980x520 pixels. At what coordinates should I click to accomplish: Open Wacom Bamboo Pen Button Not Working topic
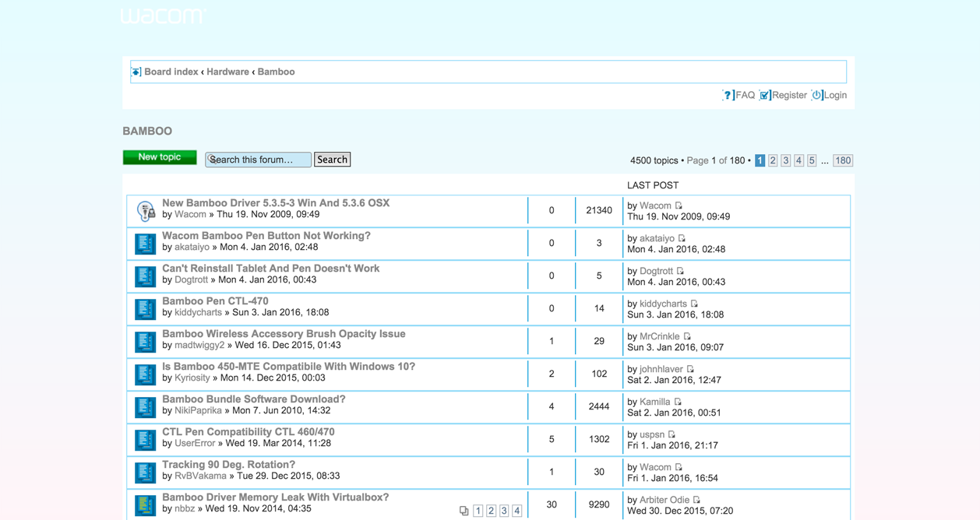pos(266,236)
